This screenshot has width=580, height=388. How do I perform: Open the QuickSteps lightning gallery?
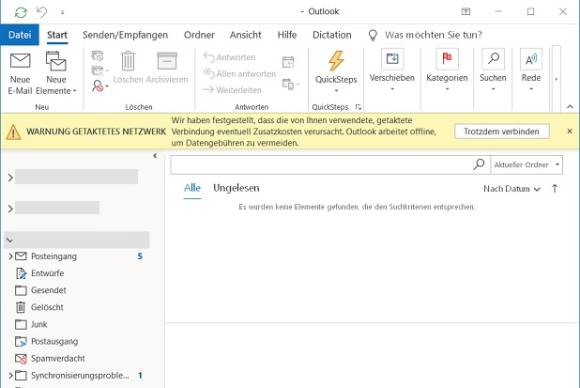point(336,71)
